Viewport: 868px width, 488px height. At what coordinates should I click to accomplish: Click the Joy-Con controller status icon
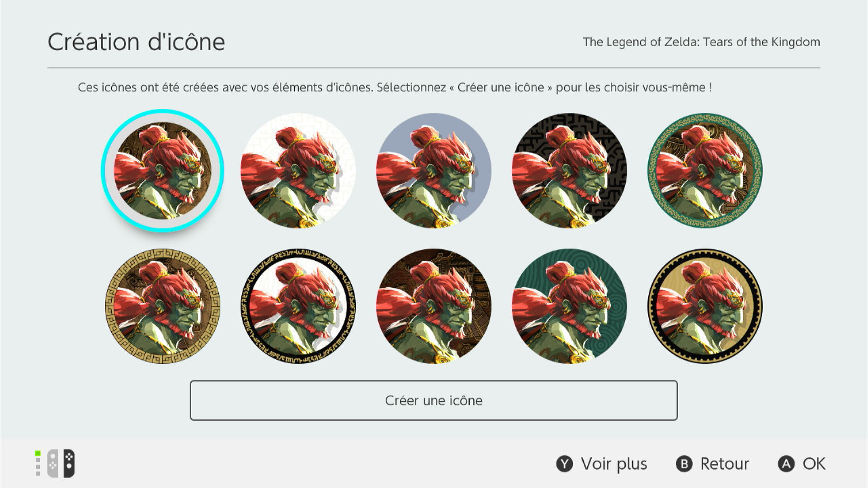coord(61,464)
